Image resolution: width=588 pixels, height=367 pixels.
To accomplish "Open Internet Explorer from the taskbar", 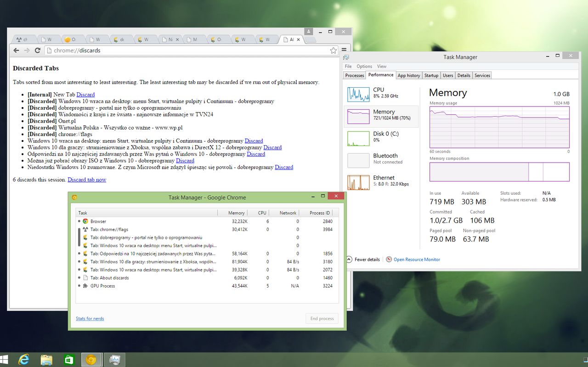I will 23,359.
